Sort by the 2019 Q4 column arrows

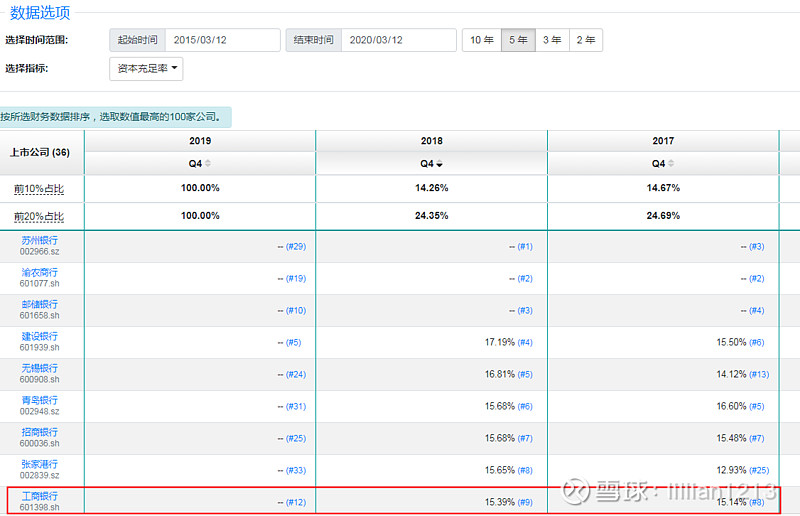click(x=208, y=163)
